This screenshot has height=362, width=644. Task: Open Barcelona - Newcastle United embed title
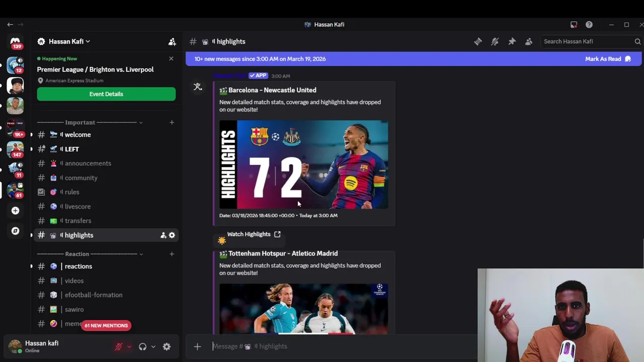[272, 90]
